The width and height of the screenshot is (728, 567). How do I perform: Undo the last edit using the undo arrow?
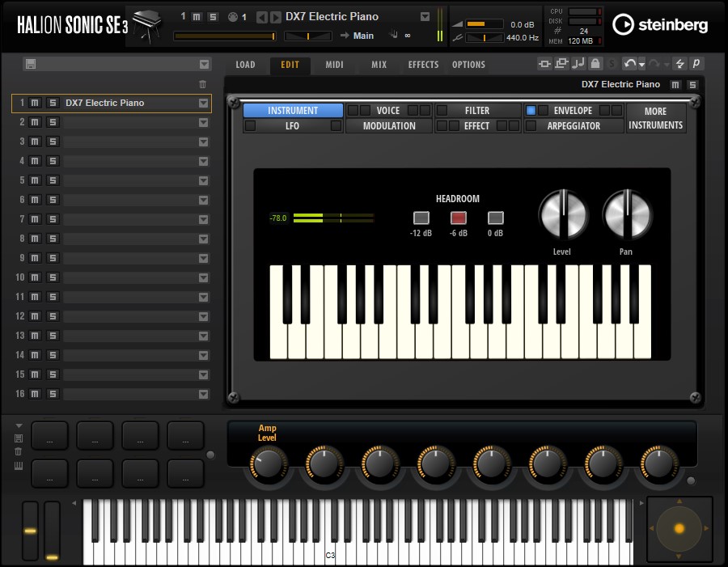(630, 63)
